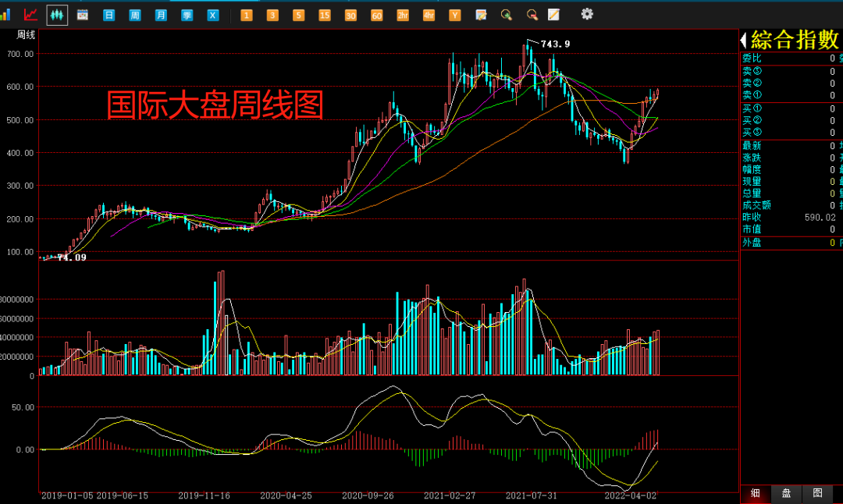Switch to the 图 tab
The width and height of the screenshot is (843, 504).
click(x=817, y=493)
